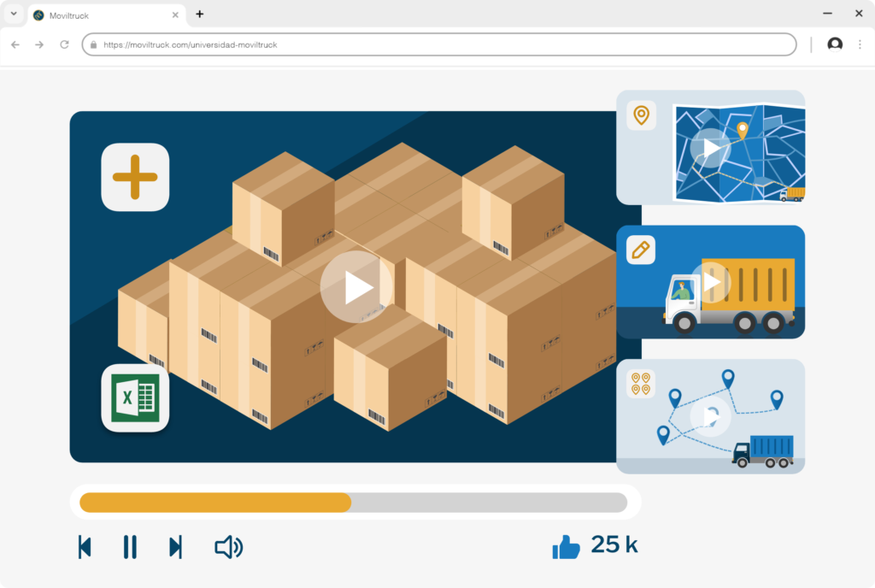The width and height of the screenshot is (875, 588).
Task: Open the browser three-dot menu
Action: point(860,44)
